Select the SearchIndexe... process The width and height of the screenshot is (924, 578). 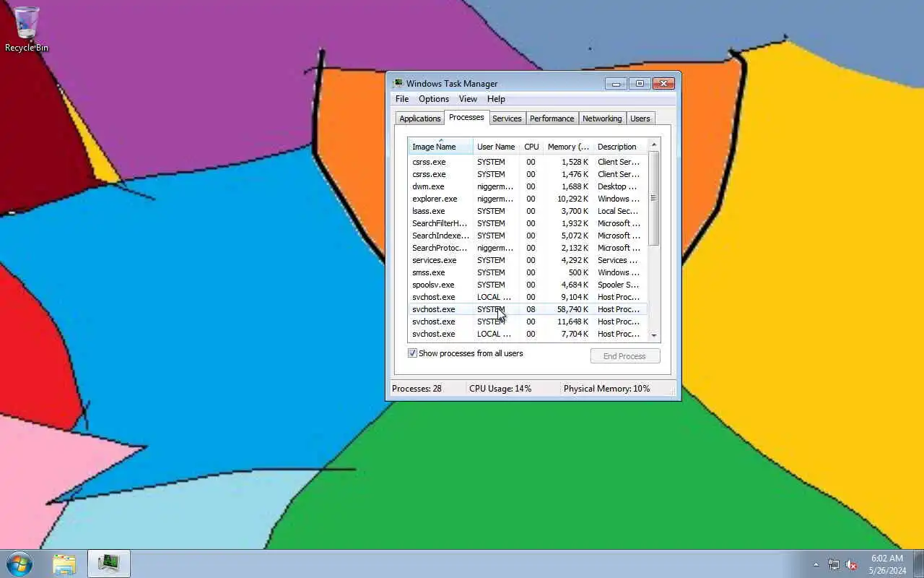528,236
